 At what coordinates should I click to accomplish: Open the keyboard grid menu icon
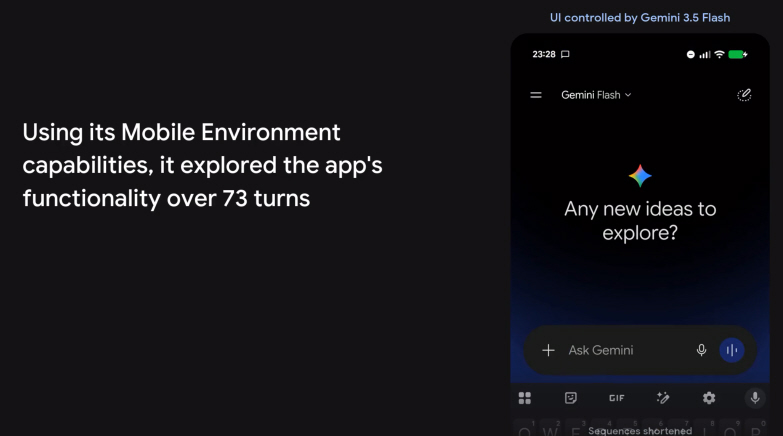click(525, 398)
